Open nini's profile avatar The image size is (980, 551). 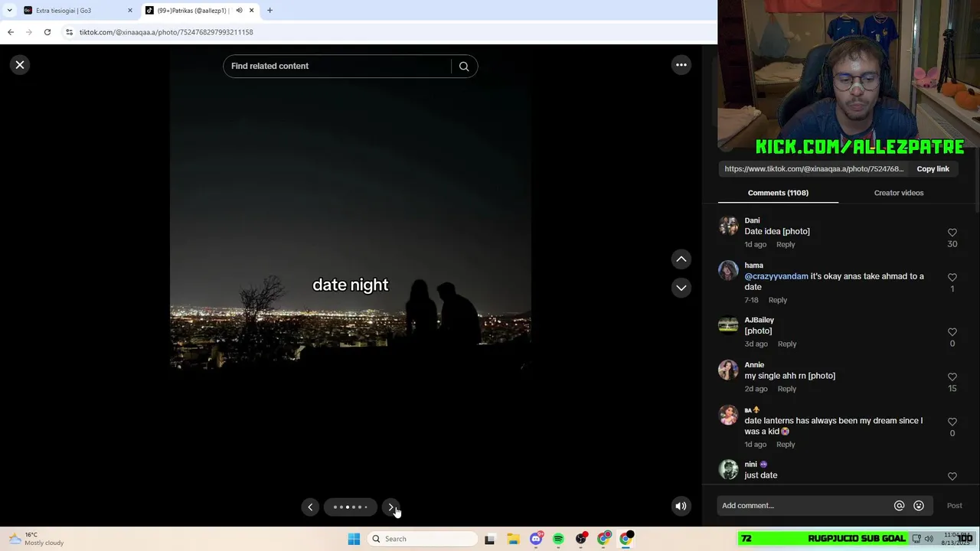pos(728,469)
